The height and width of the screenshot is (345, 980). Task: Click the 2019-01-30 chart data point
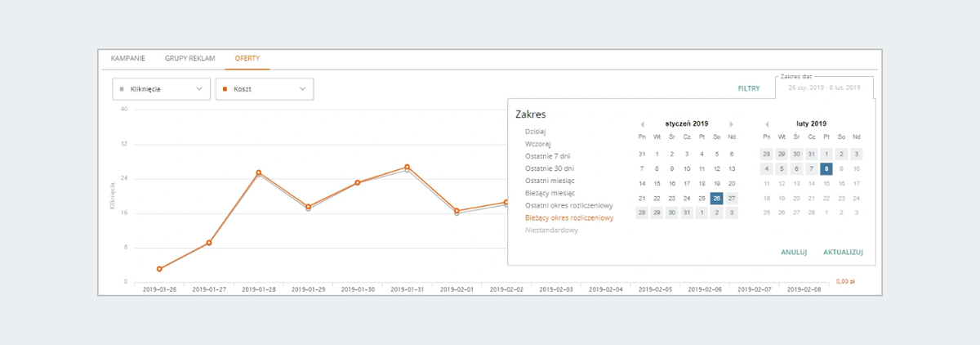[358, 182]
